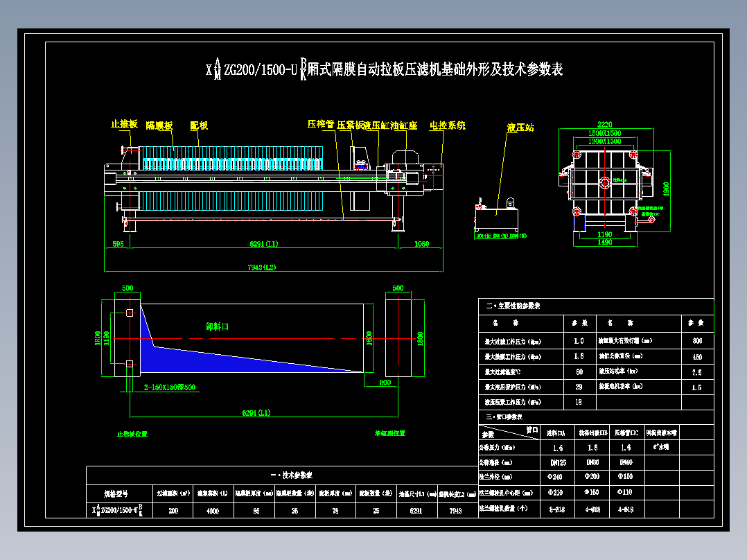Viewport: 747px width, 560px height.
Task: Click the 78 value cell
Action: [x=335, y=511]
